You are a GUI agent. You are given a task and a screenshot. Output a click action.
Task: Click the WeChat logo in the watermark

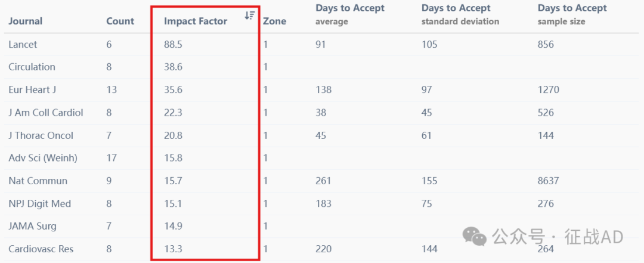point(474,236)
